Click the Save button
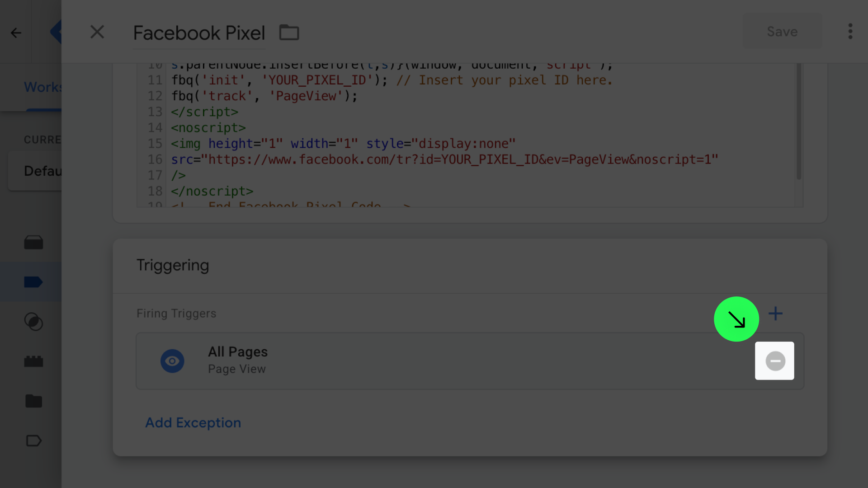Viewport: 868px width, 488px height. [782, 32]
